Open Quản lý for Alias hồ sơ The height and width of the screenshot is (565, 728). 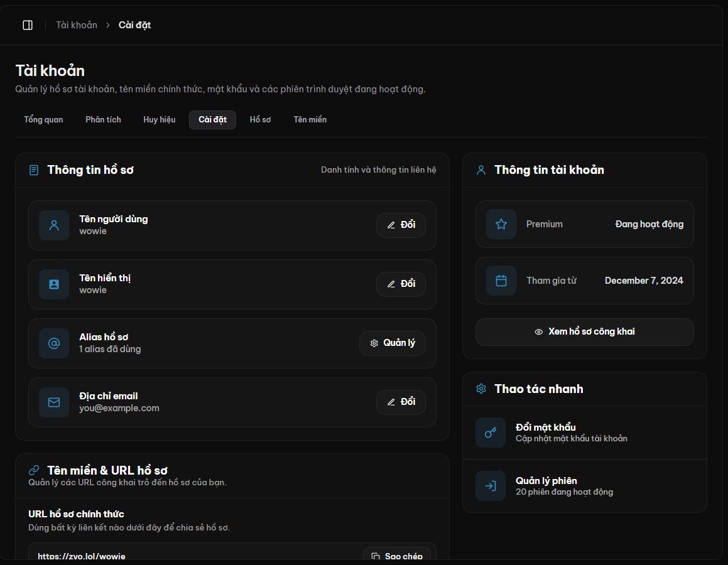[393, 343]
